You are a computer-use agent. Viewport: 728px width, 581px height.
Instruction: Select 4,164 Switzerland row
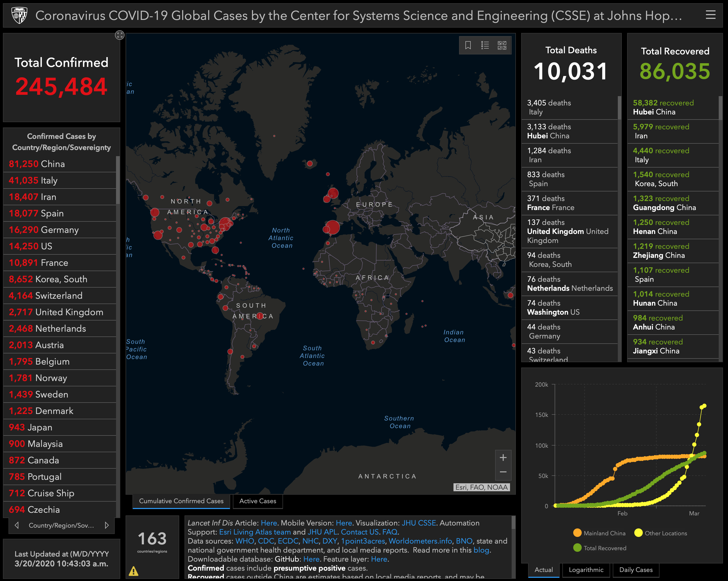[60, 296]
